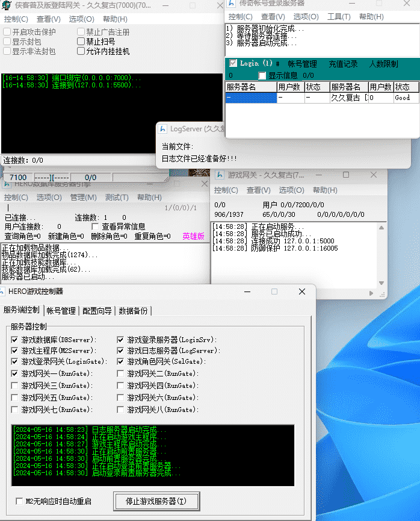Enable 游戏网关七(RunGate) checkbox
Viewport: 420px width, 521px height.
(x=14, y=410)
